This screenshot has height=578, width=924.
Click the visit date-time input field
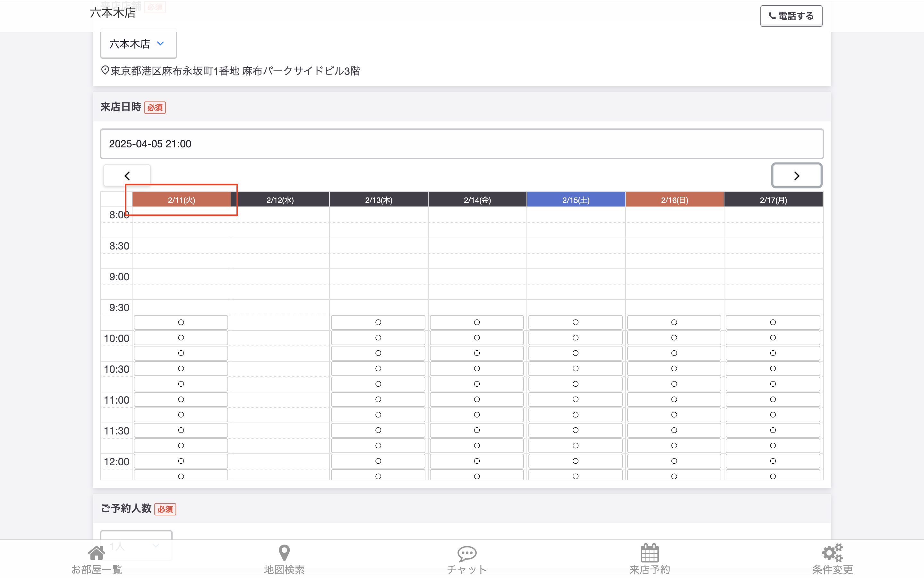(x=462, y=144)
